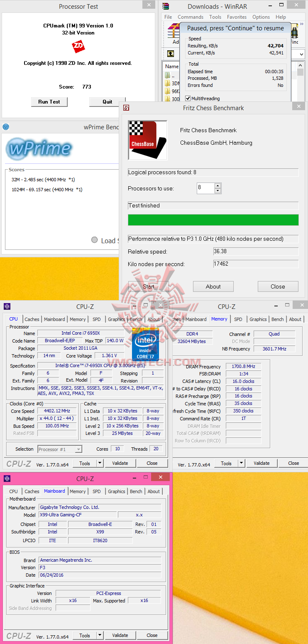
Task: Open WinRAR Help menu
Action: [x=281, y=17]
